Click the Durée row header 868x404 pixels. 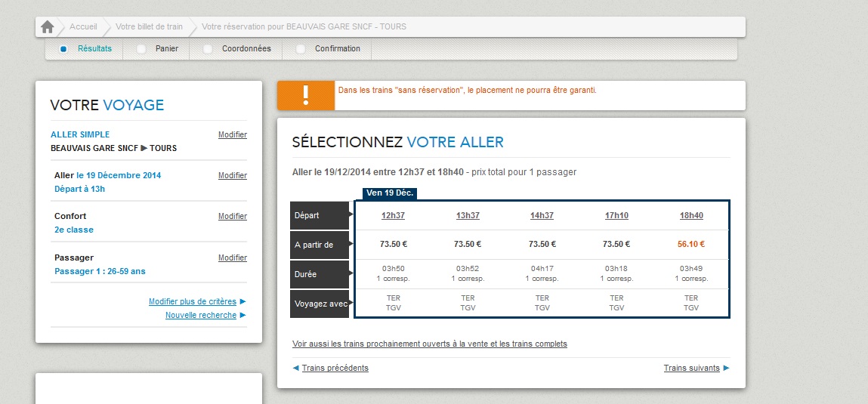[320, 274]
